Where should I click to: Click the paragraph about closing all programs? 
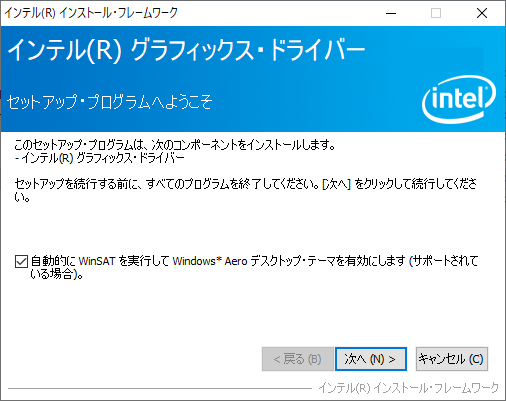pos(246,190)
